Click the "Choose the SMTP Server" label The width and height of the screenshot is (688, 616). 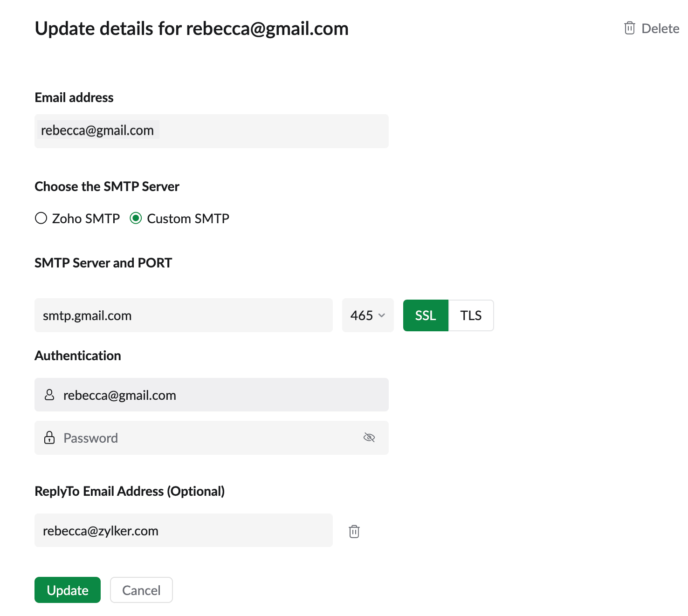click(x=107, y=186)
